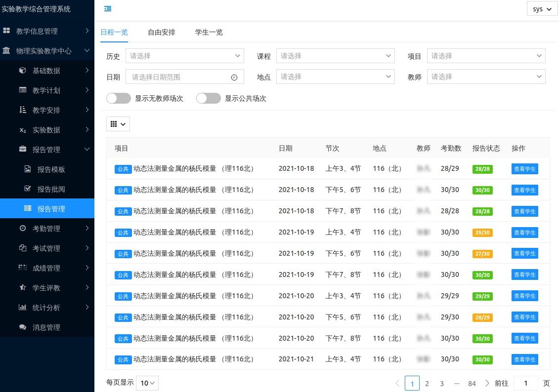The width and height of the screenshot is (559, 392).
Task: Click the 考勤管理 clock icon
Action: pyautogui.click(x=23, y=229)
